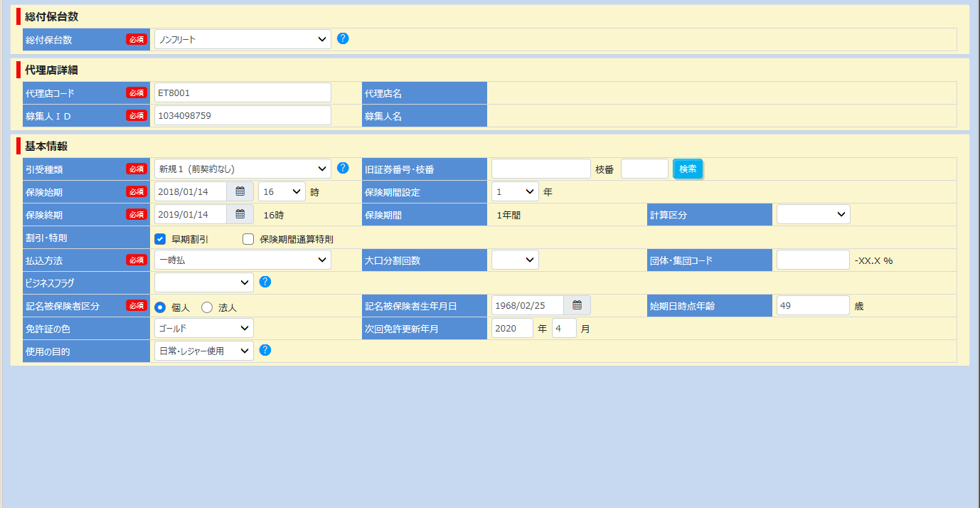Open the 総付保台数 ノンフリート dropdown
980x508 pixels.
click(x=243, y=39)
